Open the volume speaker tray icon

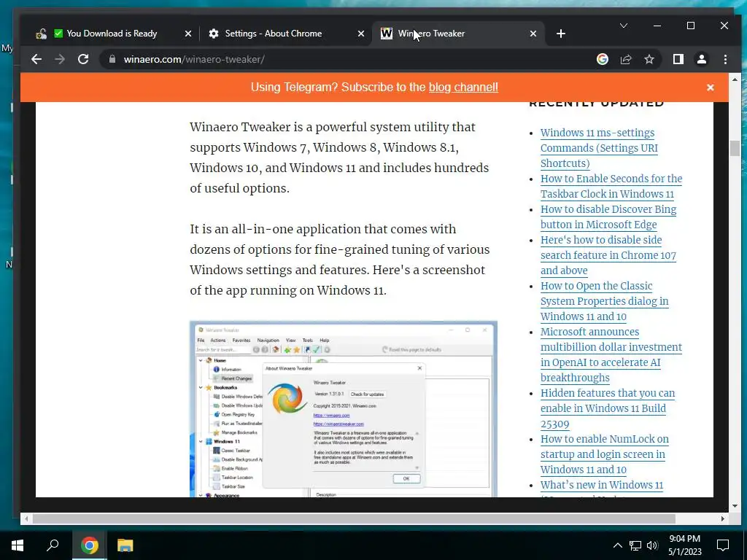pos(652,545)
